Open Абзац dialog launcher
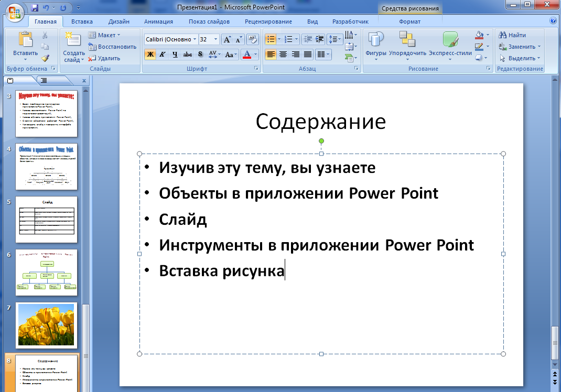The image size is (561, 392). (x=357, y=68)
